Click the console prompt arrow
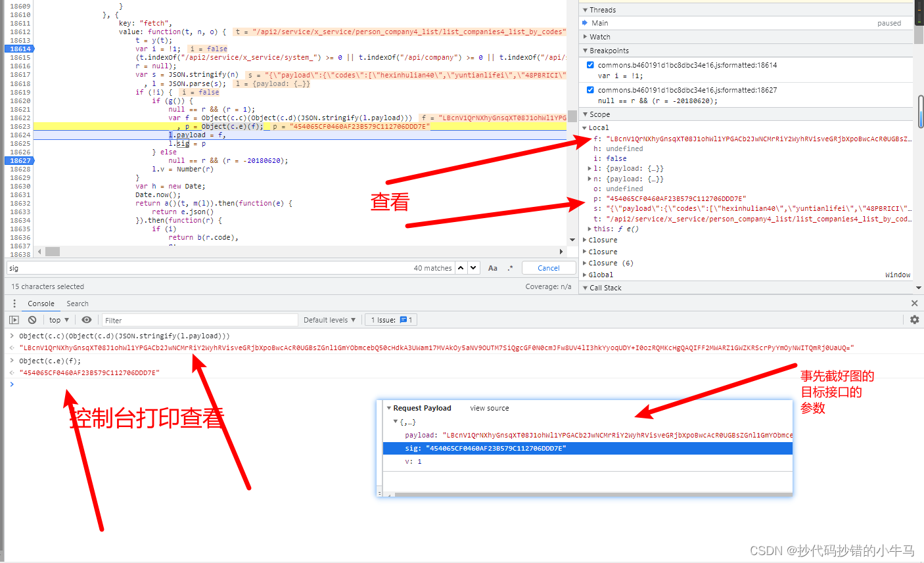Image resolution: width=924 pixels, height=563 pixels. [x=12, y=384]
